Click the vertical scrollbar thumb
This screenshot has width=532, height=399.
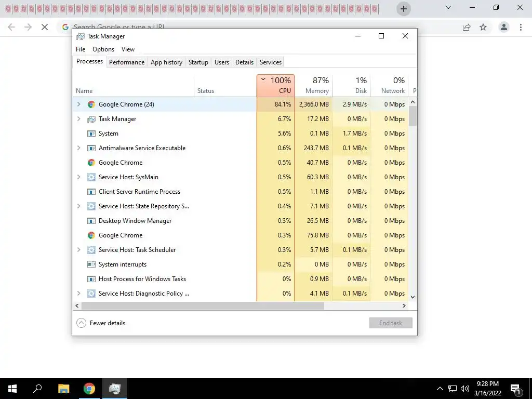point(413,116)
